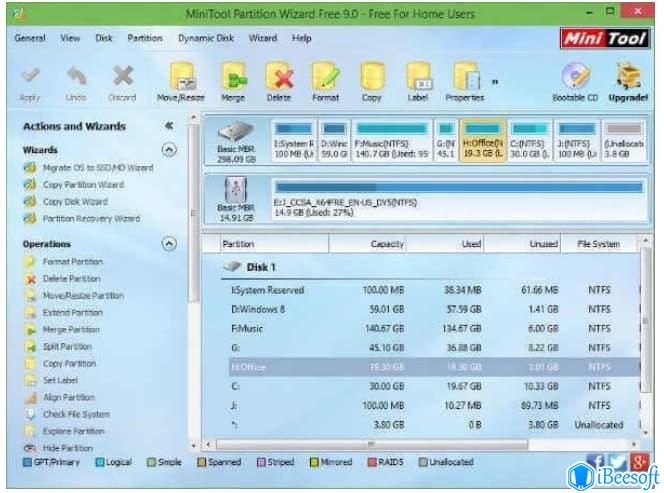664x493 pixels.
Task: Open the Disk menu
Action: (104, 38)
